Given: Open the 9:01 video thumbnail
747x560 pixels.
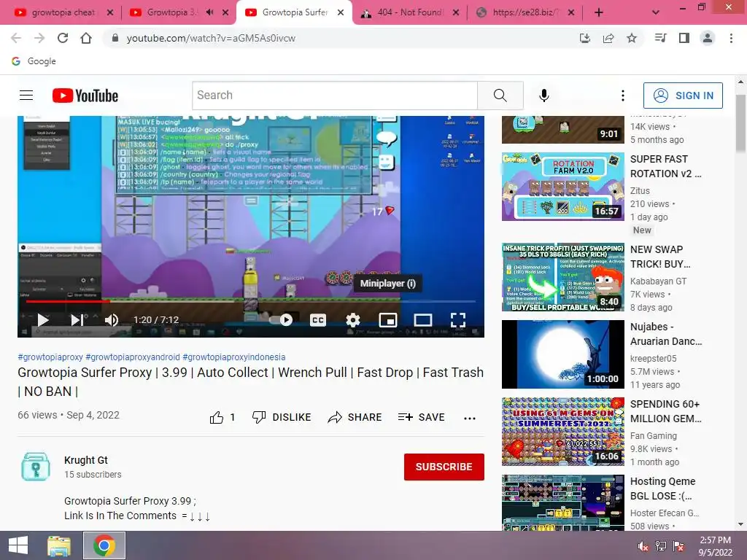Looking at the screenshot, I should coord(562,130).
